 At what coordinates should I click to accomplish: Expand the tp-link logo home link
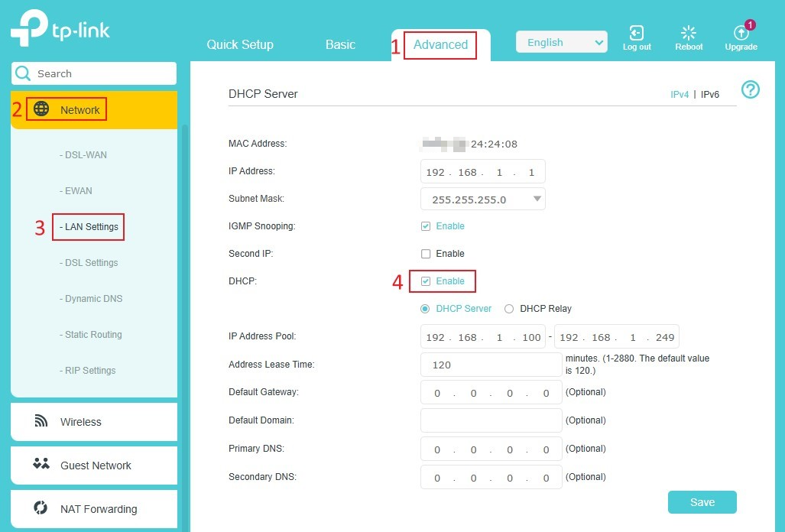60,29
